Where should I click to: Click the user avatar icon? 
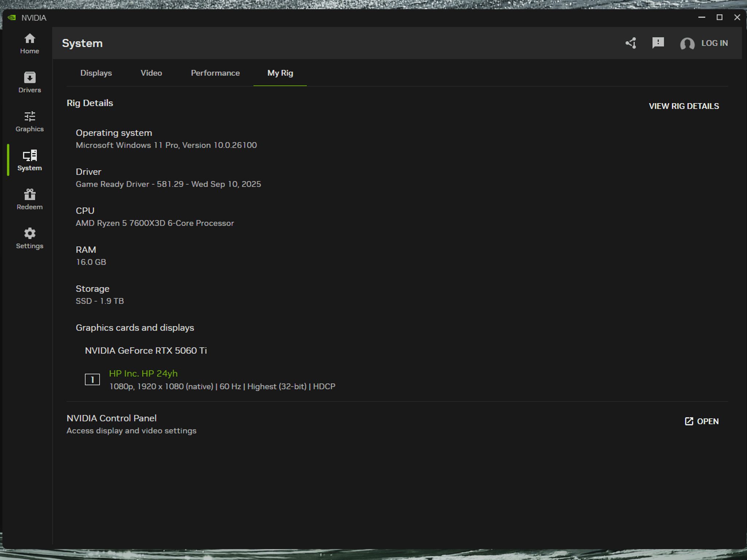pyautogui.click(x=687, y=43)
